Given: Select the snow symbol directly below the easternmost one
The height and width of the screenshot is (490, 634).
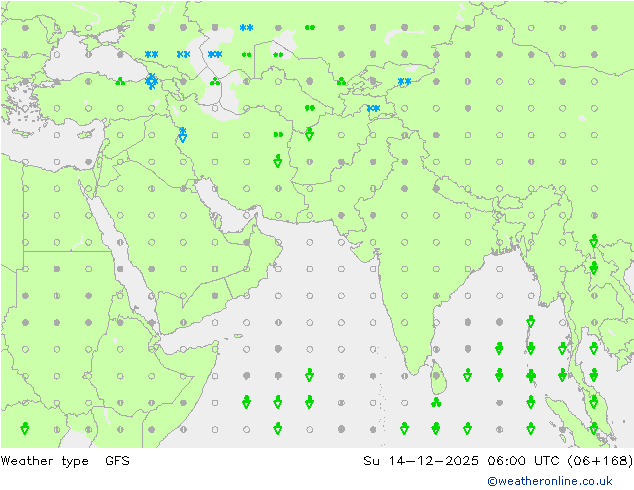Looking at the screenshot, I should pyautogui.click(x=372, y=108).
